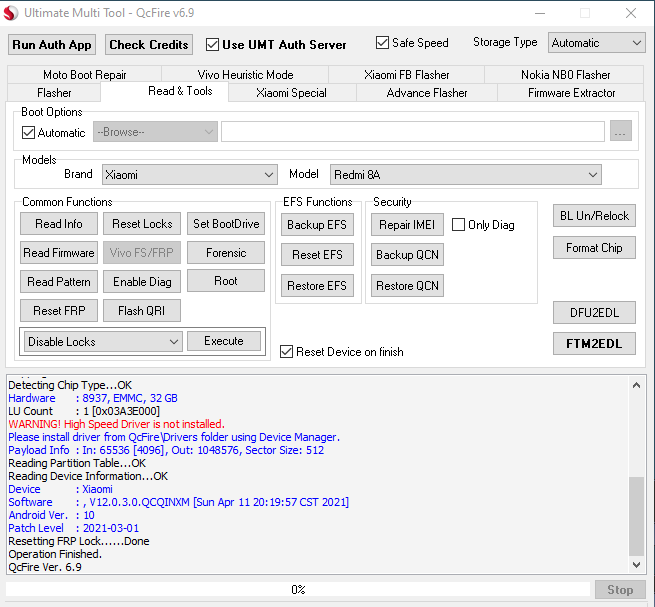Click the 'Operation Finished.' log line
The image size is (655, 607).
pyautogui.click(x=55, y=554)
